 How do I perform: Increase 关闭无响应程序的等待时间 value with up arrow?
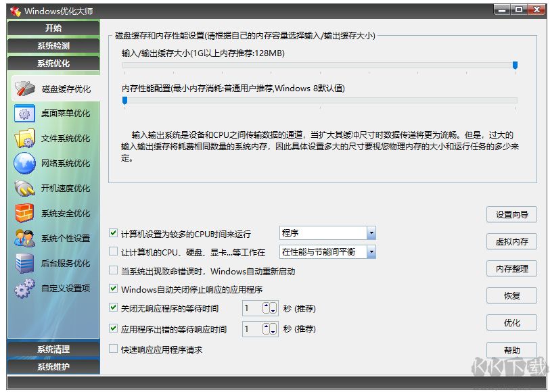click(267, 308)
